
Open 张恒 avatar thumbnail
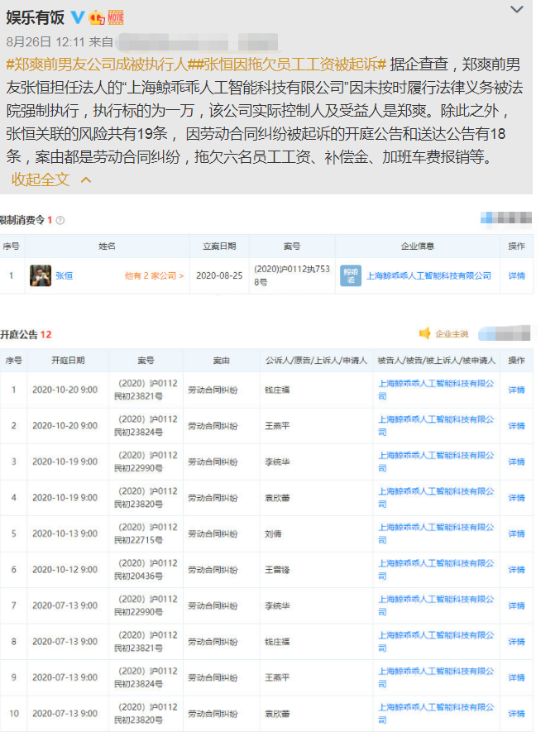[x=41, y=275]
